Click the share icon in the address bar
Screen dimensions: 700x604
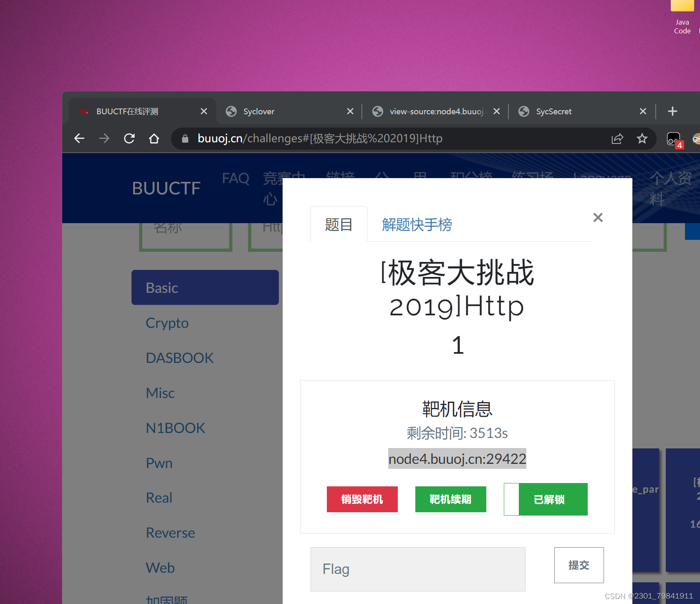(x=618, y=138)
